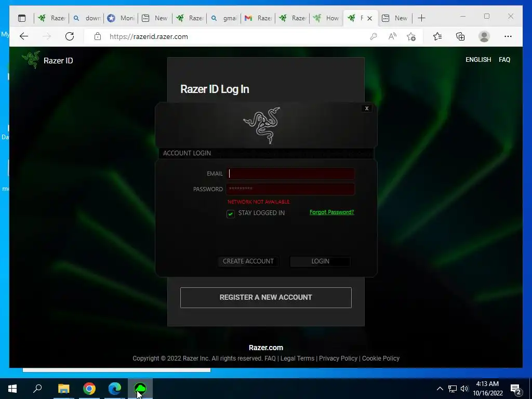Click REGISTER A NEW ACCOUNT button
The image size is (532, 399).
pyautogui.click(x=265, y=298)
